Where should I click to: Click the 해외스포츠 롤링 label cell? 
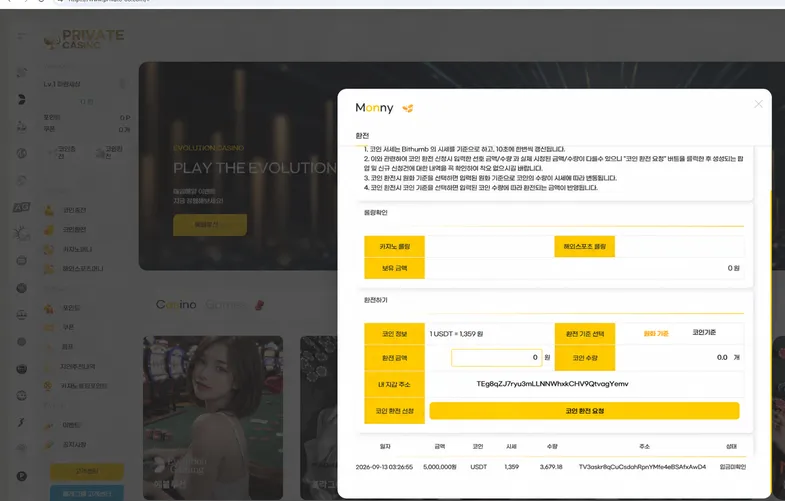pyautogui.click(x=584, y=246)
